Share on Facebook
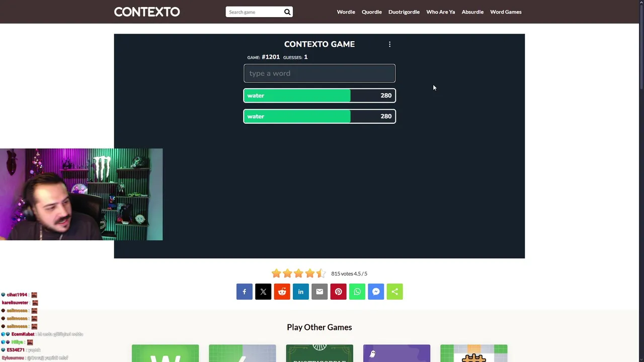This screenshot has width=644, height=362. pos(245,292)
